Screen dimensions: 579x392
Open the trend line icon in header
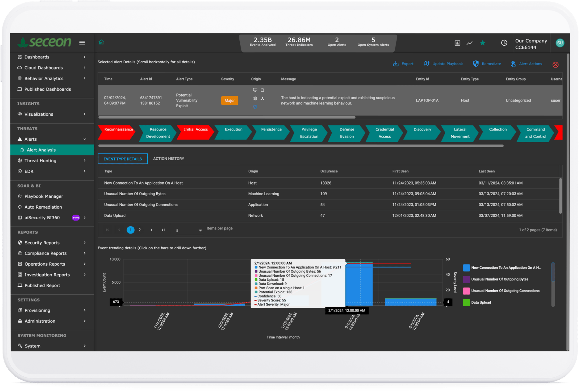point(470,43)
